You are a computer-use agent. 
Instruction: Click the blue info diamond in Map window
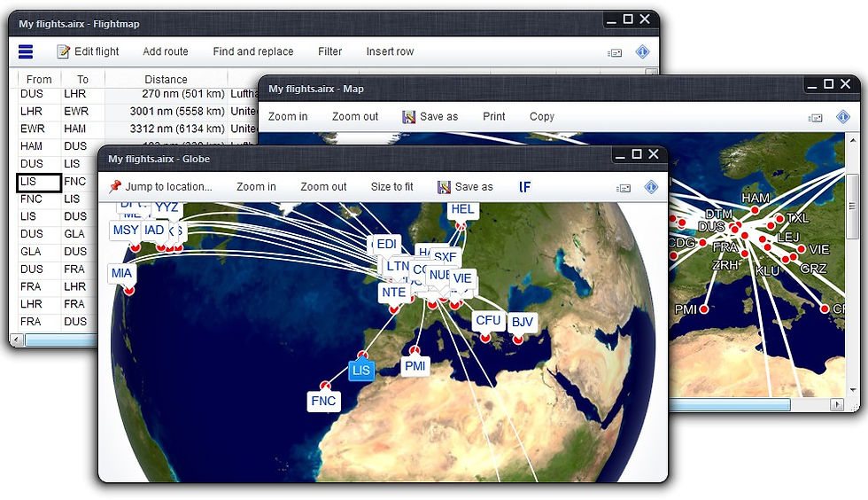click(x=843, y=117)
